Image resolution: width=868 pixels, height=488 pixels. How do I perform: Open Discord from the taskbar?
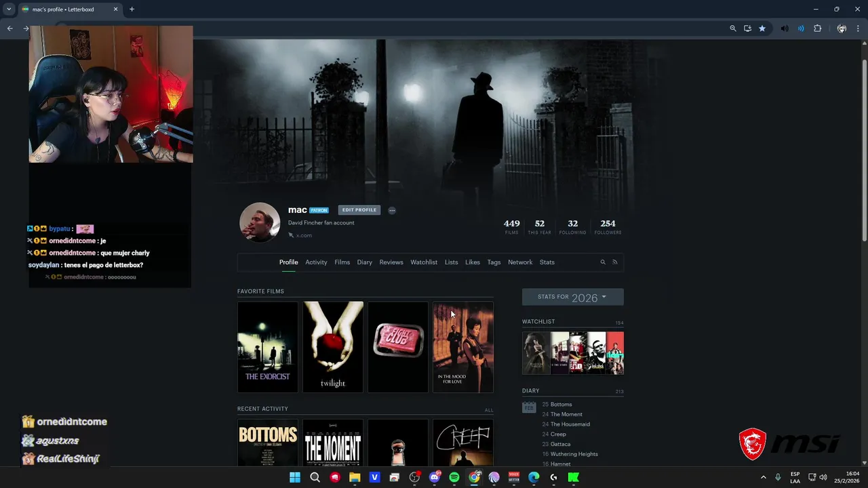pyautogui.click(x=435, y=477)
